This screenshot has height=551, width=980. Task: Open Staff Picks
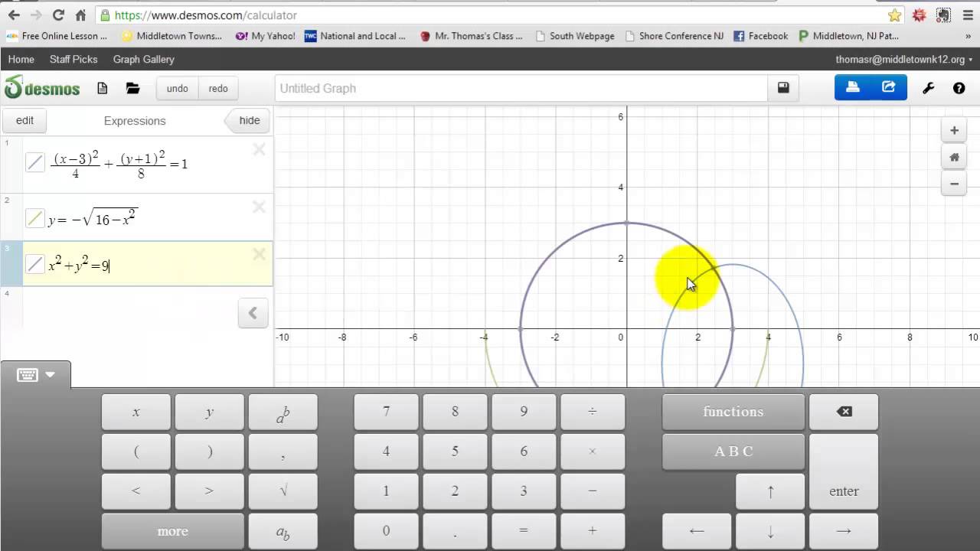73,59
